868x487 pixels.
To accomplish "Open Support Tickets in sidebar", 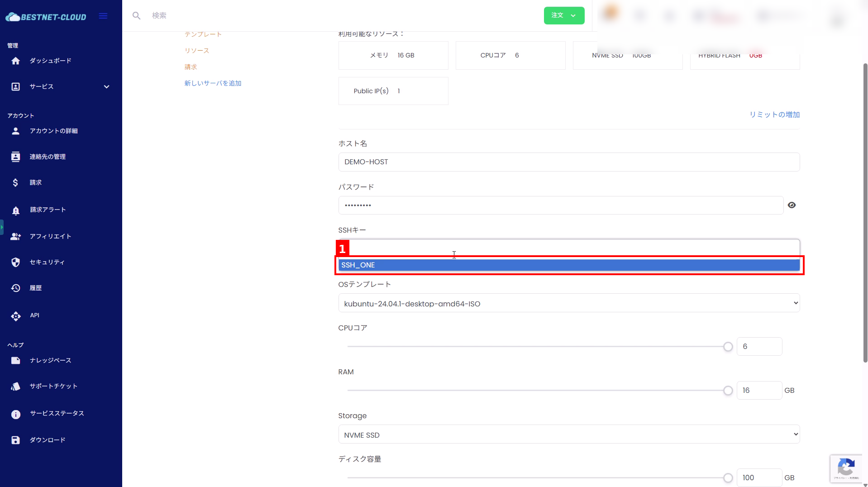I will tap(53, 387).
